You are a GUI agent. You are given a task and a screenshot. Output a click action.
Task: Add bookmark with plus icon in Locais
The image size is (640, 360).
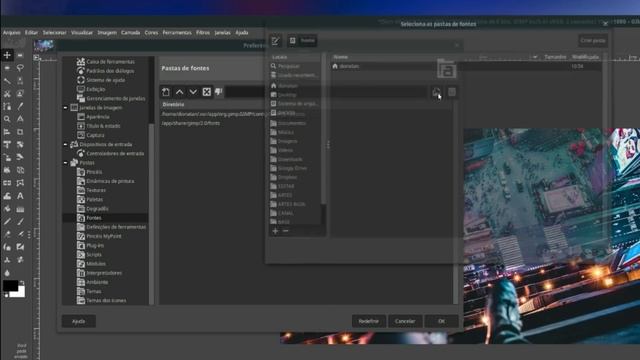click(276, 231)
